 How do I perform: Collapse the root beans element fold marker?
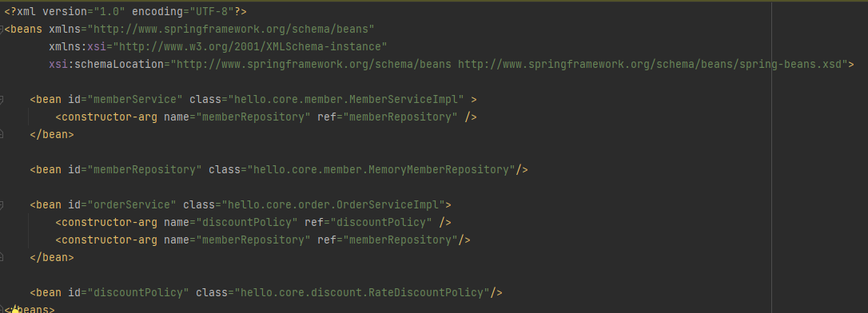pyautogui.click(x=2, y=30)
